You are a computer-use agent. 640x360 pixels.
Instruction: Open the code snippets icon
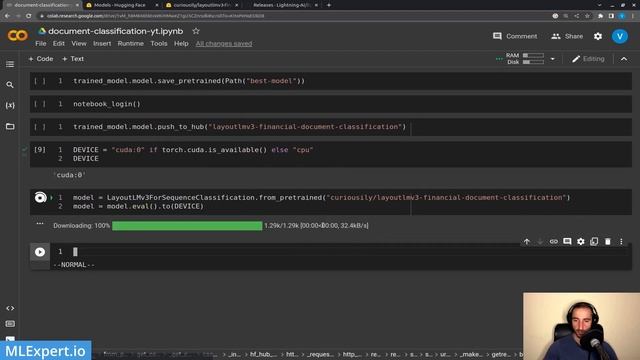(10, 308)
